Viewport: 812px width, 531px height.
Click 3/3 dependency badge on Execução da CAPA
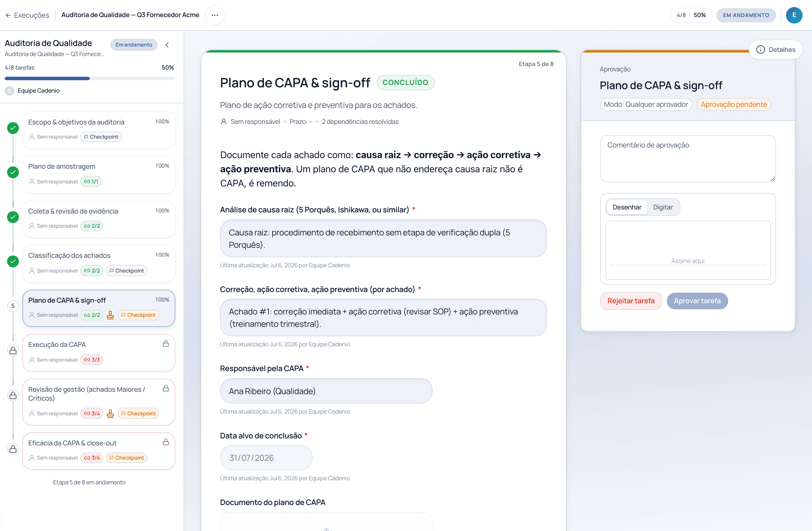tap(92, 360)
